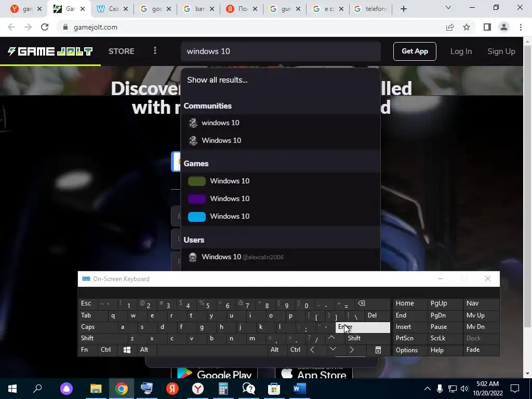Toggle the left Ctrl key on the keyboard
This screenshot has height=399, width=532.
(x=108, y=350)
